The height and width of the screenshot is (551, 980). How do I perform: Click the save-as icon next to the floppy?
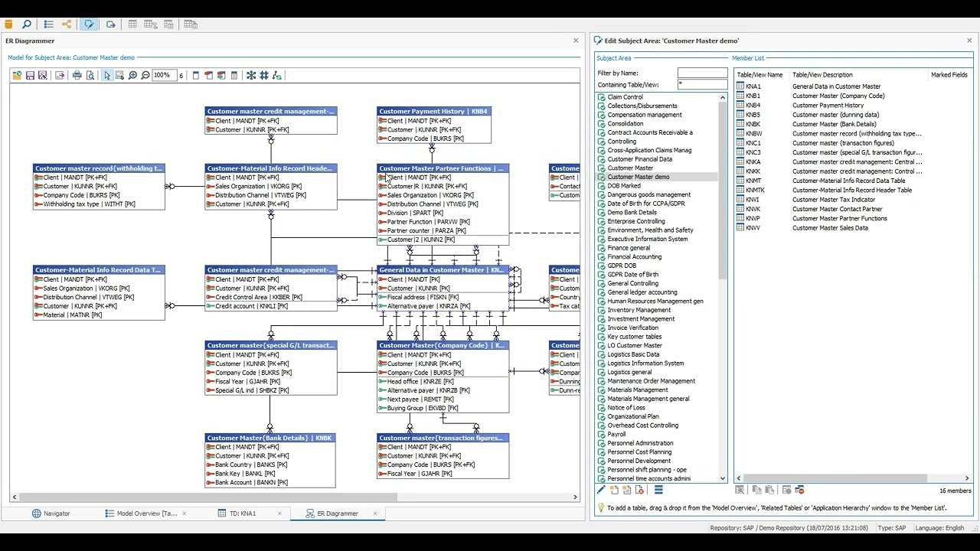(43, 76)
